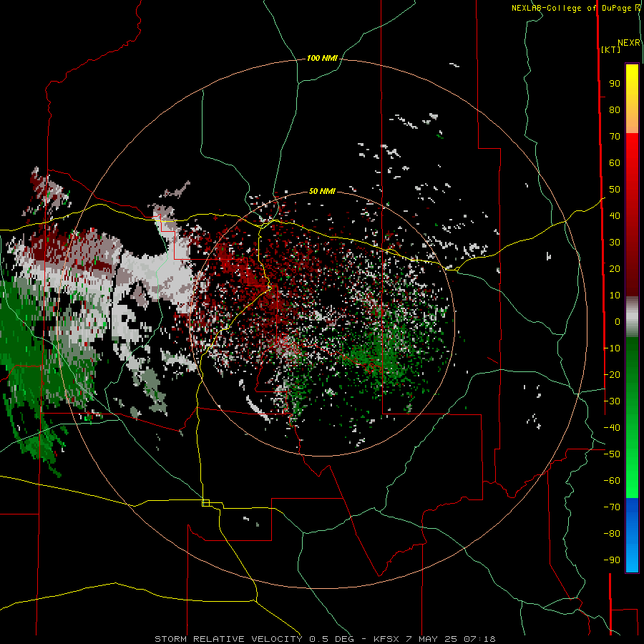Screen dimensions: 644x644
Task: Click the STORM RELATIVE VELOCITY caption text
Action: coord(228,639)
